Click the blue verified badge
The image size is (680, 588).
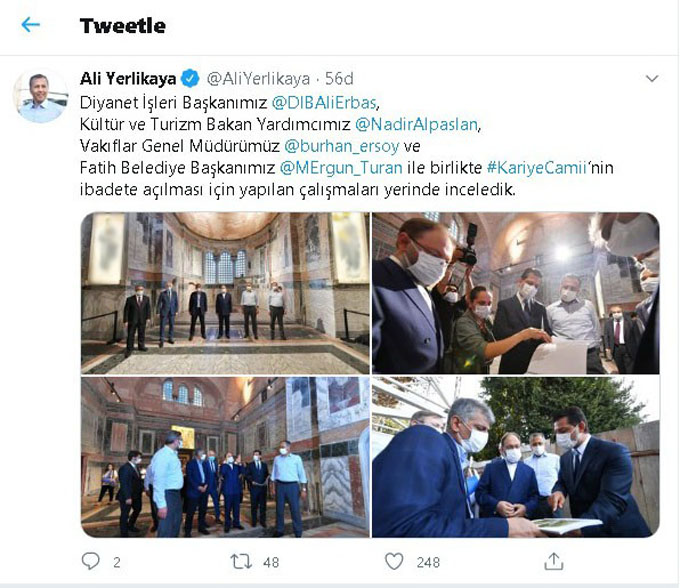[190, 78]
